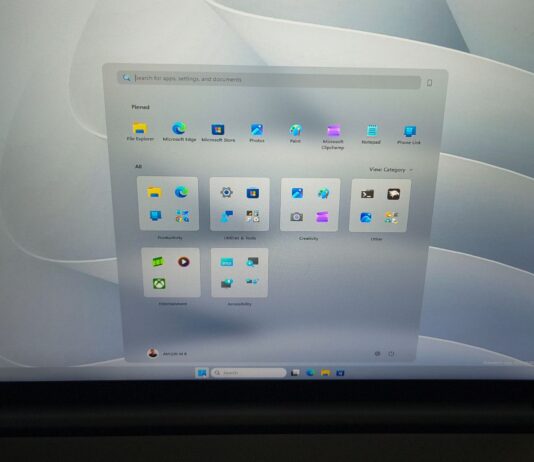Click the Accessibility category label
This screenshot has width=534, height=462.
tap(239, 304)
